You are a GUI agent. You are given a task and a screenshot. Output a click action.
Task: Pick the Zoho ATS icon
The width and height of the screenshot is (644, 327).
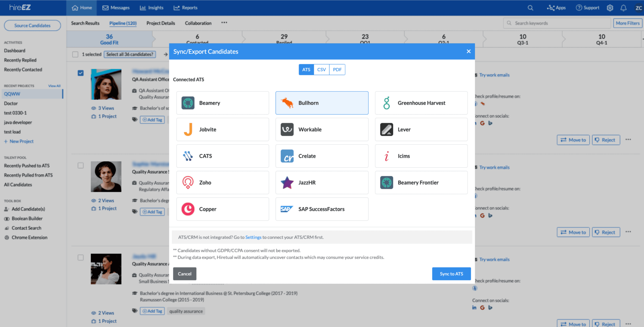point(188,182)
